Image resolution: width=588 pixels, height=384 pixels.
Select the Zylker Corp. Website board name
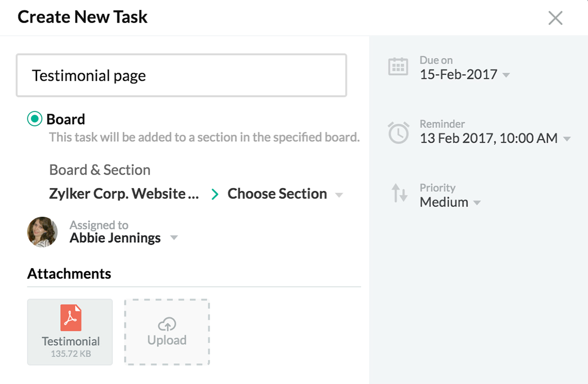click(124, 194)
